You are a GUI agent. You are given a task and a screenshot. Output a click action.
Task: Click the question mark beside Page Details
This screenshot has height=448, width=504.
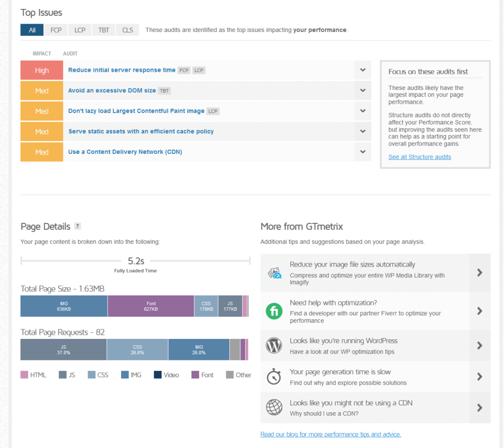click(x=77, y=226)
